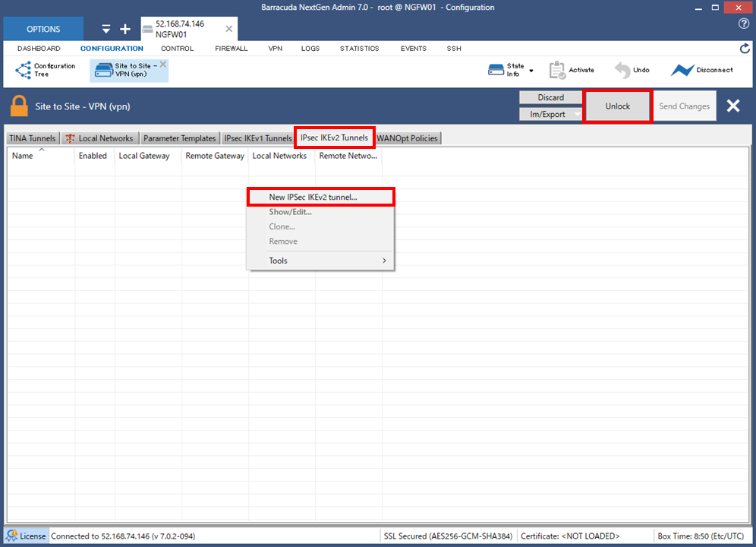This screenshot has width=756, height=547.
Task: Open the IPsec IKEv2 Tunnels tab
Action: [x=334, y=138]
